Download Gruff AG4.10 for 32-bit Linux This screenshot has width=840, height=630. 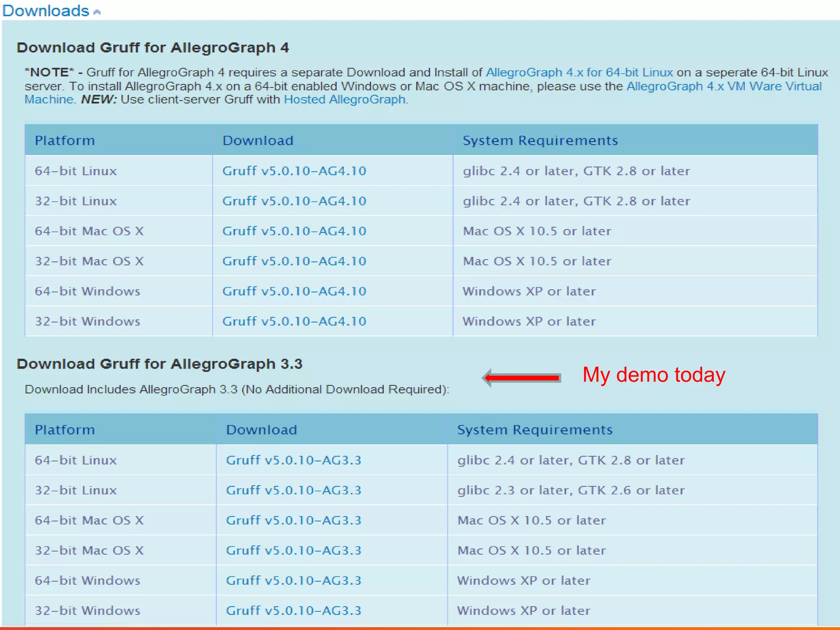(294, 201)
